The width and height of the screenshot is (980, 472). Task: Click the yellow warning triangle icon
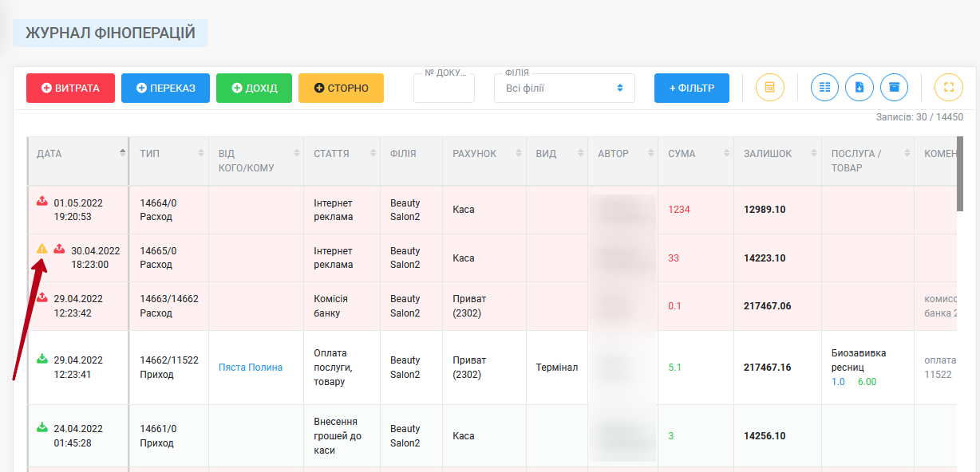pos(42,249)
